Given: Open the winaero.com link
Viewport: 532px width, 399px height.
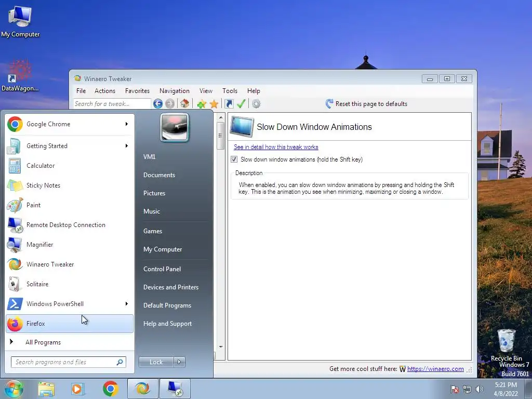Looking at the screenshot, I should pos(435,369).
